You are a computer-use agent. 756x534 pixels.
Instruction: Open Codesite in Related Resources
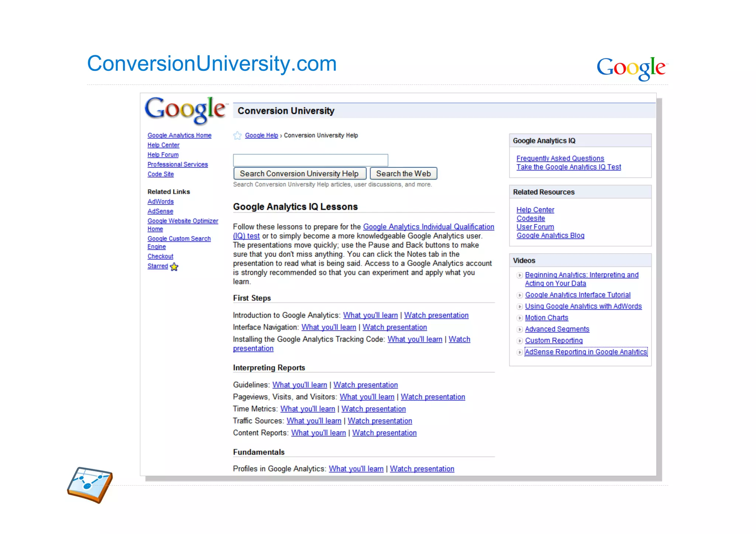[530, 218]
